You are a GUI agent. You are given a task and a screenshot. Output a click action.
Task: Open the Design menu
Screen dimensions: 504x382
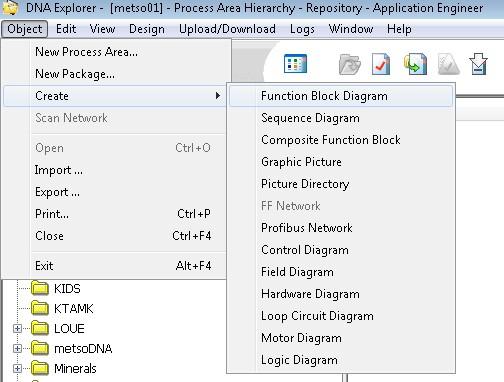pyautogui.click(x=147, y=29)
